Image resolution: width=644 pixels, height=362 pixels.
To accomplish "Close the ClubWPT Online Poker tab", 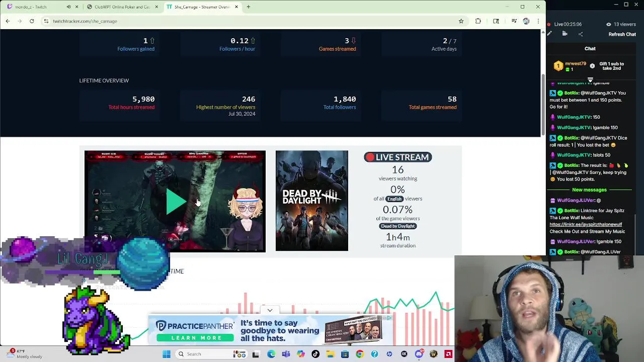I will point(156,7).
